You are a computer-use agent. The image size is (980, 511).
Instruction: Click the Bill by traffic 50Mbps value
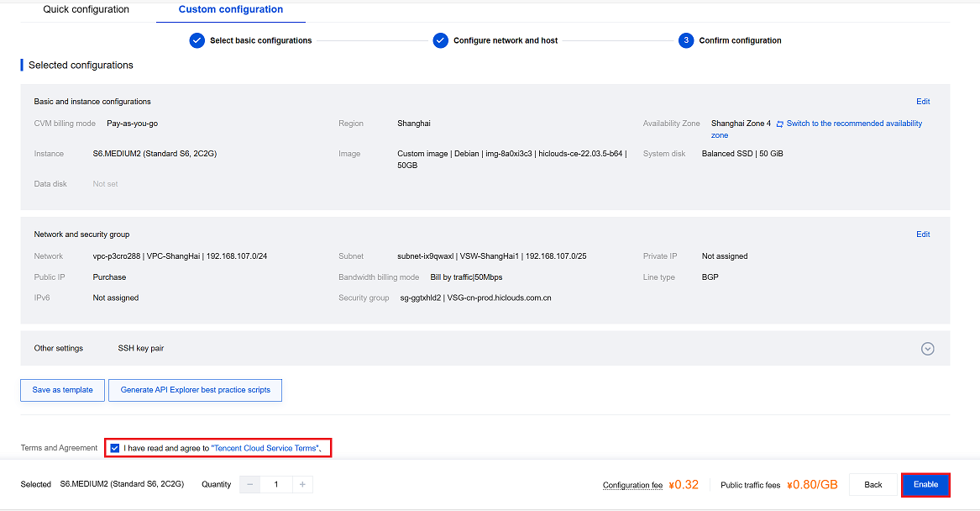click(x=466, y=277)
